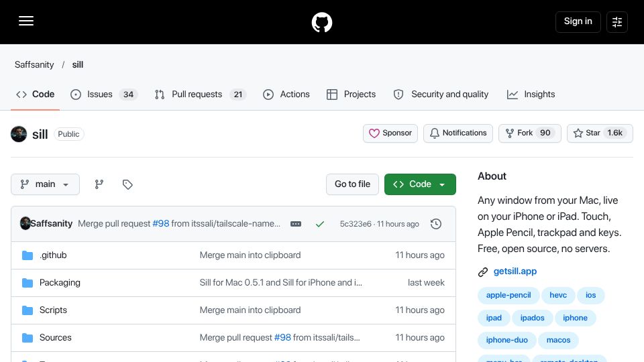Star the sill repository
The width and height of the screenshot is (644, 362).
(x=600, y=133)
